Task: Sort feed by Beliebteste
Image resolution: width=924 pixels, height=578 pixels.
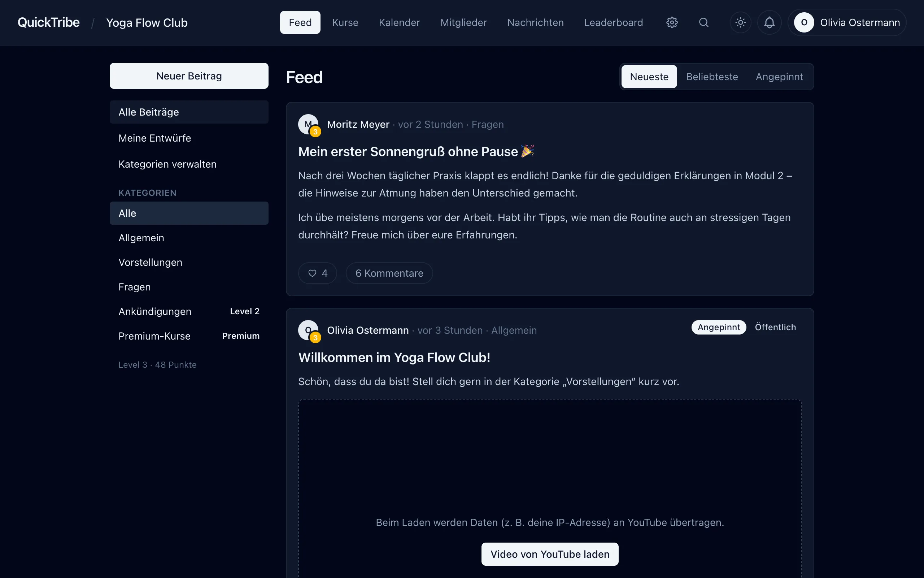Action: (712, 77)
